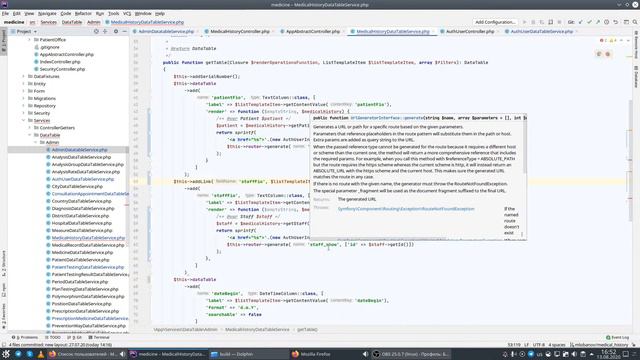Open the Database tool window on right edge
Image resolution: width=640 pixels, height=360 pixels.
point(636,76)
